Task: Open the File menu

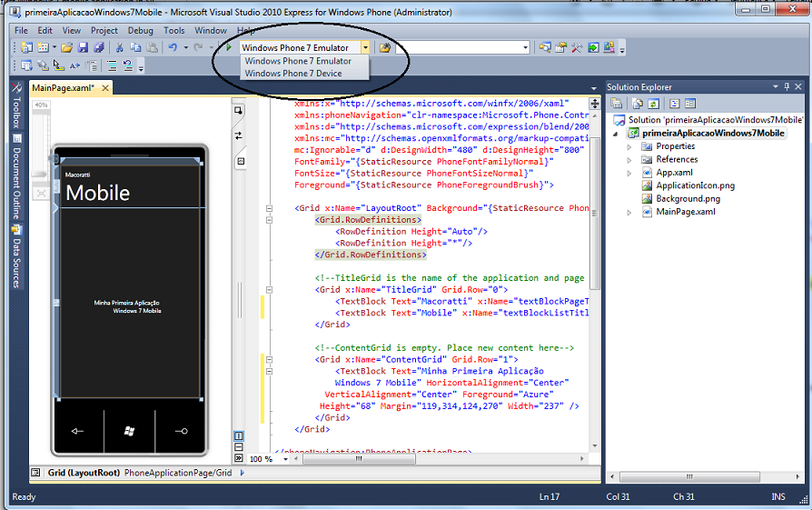Action: [21, 31]
